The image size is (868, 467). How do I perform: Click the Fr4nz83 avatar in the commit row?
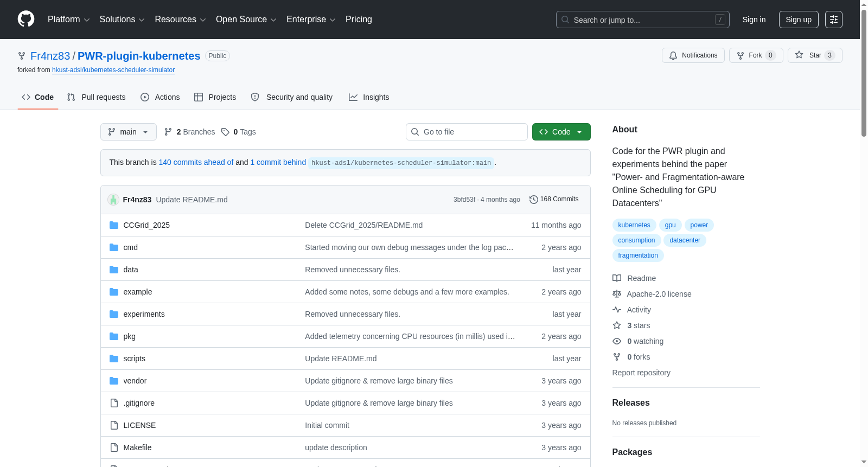click(113, 200)
